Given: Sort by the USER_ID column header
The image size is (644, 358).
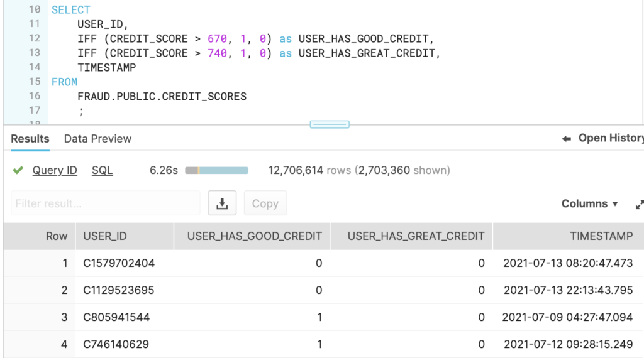Looking at the screenshot, I should click(x=125, y=236).
